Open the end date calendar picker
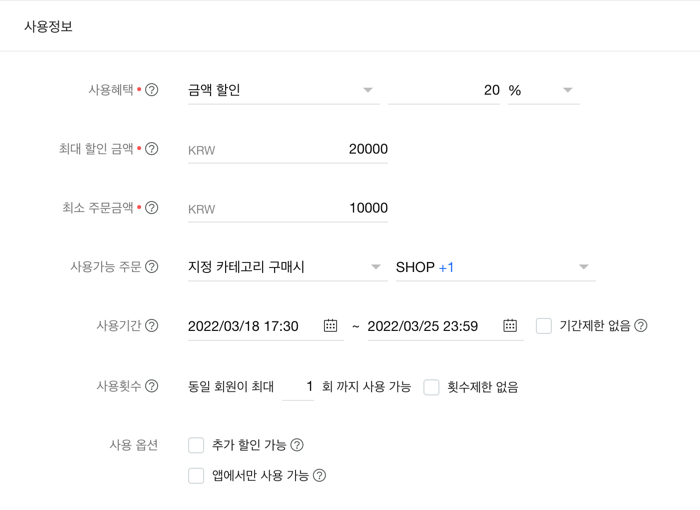The height and width of the screenshot is (510, 700). (510, 326)
